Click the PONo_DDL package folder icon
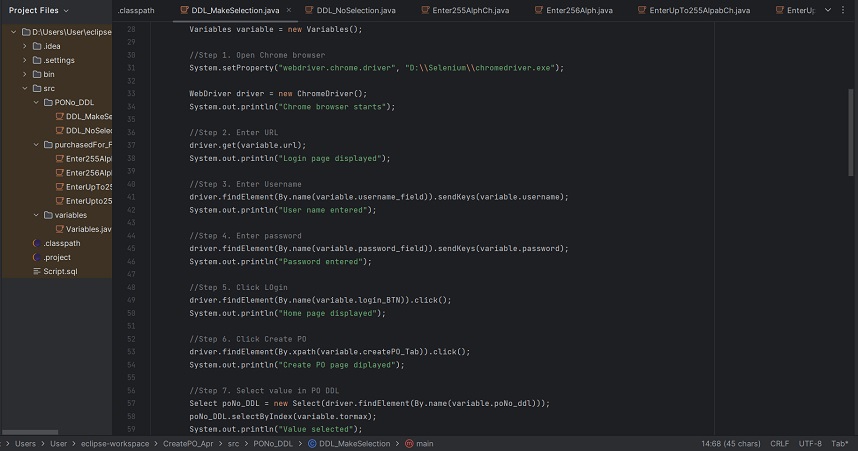858x451 pixels. click(48, 102)
